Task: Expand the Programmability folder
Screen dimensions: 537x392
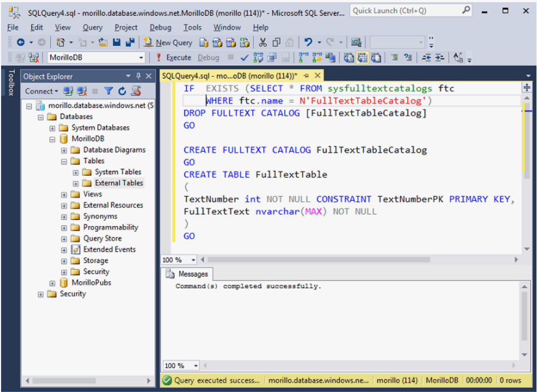Action: [x=64, y=228]
